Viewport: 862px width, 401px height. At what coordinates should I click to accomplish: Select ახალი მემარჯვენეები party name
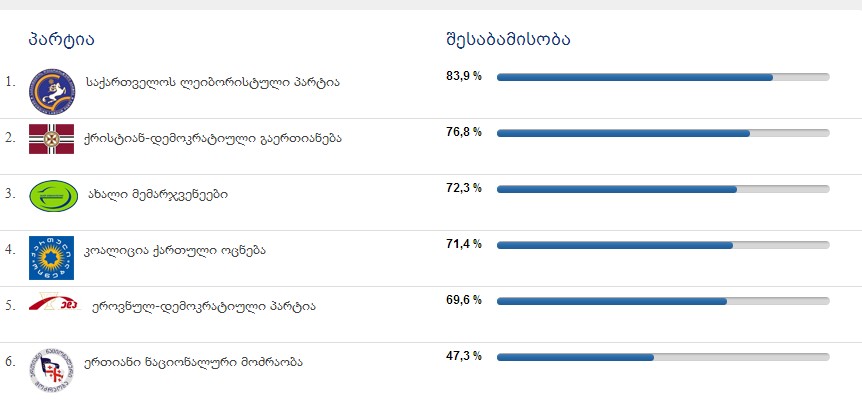point(155,194)
